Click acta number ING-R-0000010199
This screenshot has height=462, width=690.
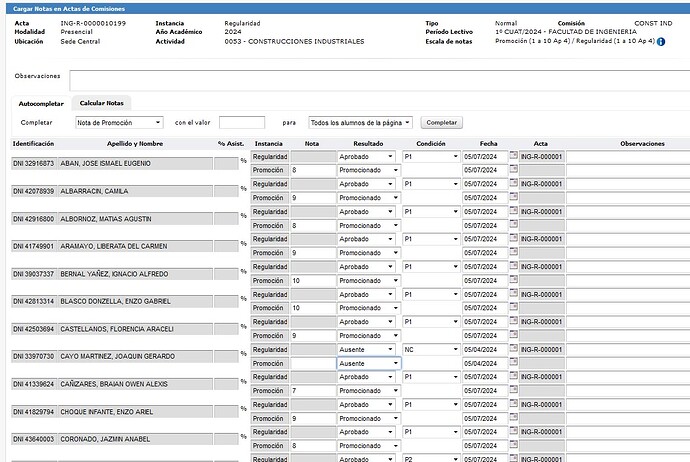[x=93, y=23]
